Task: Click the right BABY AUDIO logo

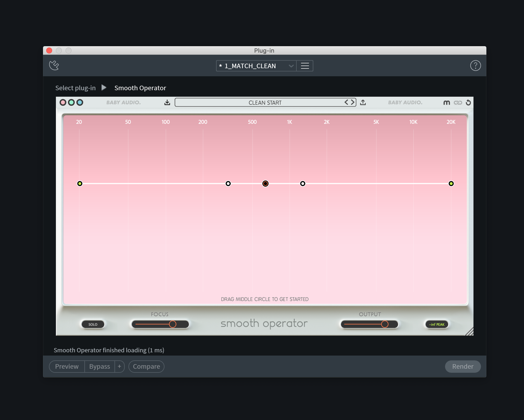Action: tap(405, 103)
